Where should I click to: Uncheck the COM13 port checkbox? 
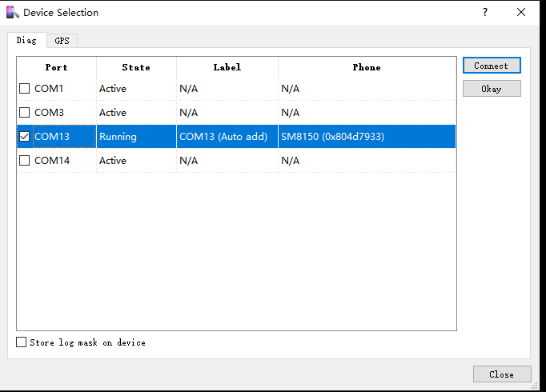point(24,137)
